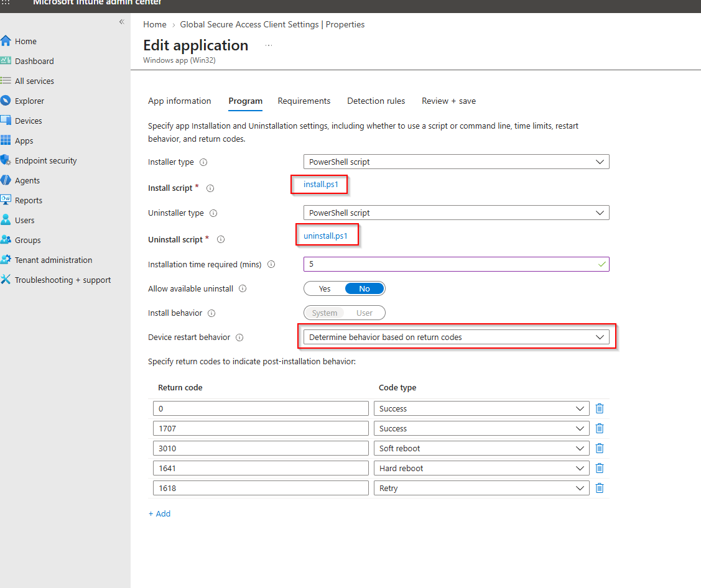Switch to the App information tab

pos(179,101)
